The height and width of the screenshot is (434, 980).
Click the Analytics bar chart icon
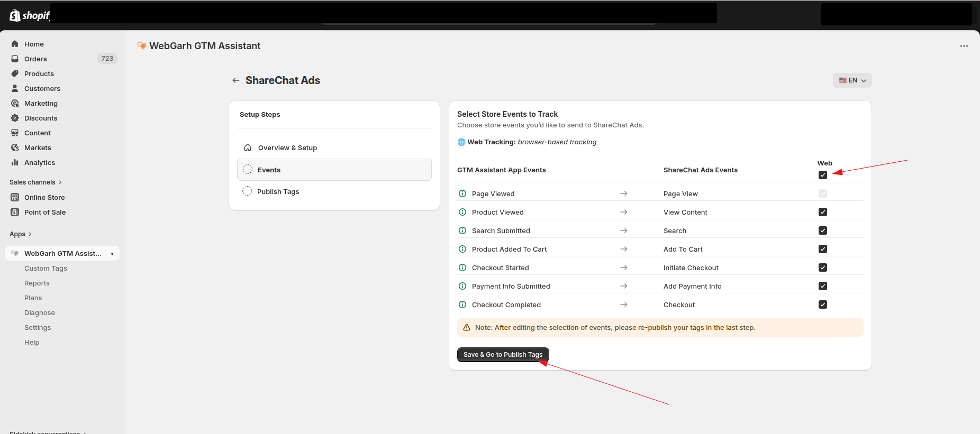click(x=15, y=162)
